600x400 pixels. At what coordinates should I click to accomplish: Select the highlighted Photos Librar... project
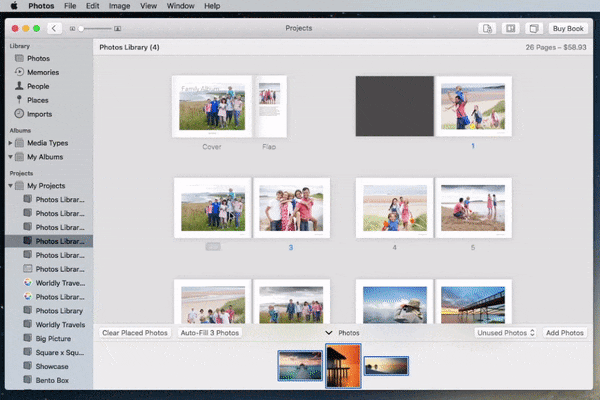[x=49, y=241]
